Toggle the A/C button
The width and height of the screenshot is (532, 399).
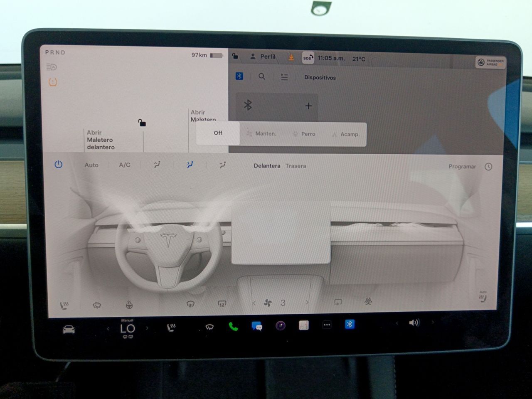pos(125,165)
